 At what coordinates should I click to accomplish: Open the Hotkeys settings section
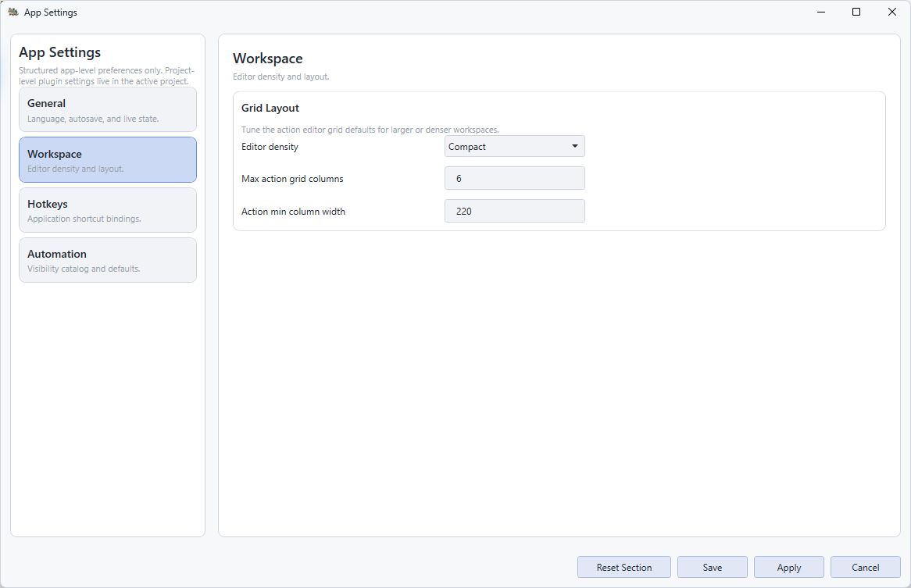pos(108,210)
